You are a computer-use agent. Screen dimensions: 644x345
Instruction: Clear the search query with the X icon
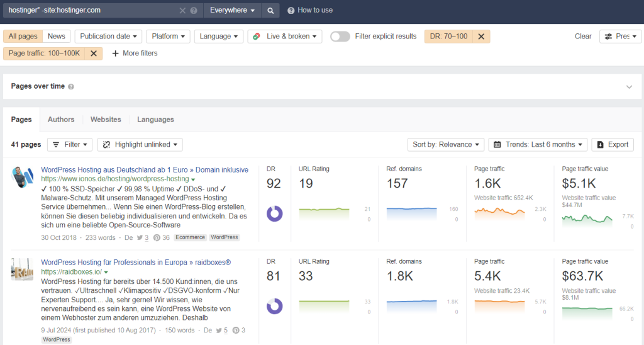182,10
